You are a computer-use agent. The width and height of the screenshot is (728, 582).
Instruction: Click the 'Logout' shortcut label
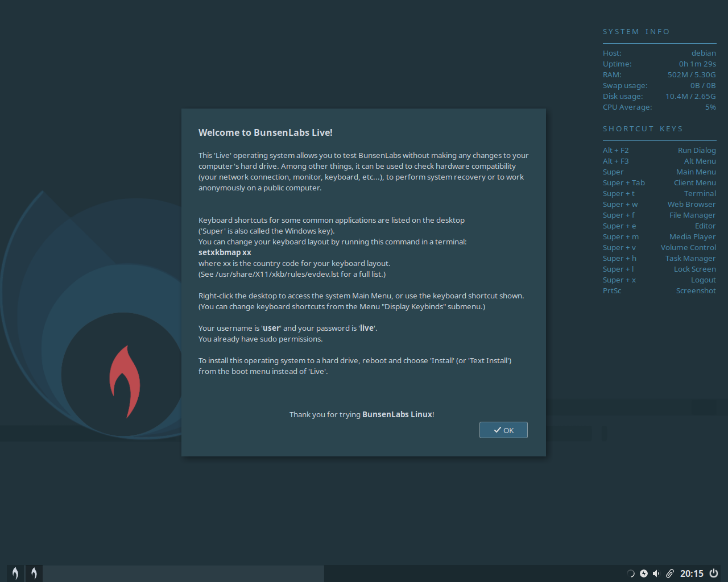[x=704, y=280]
